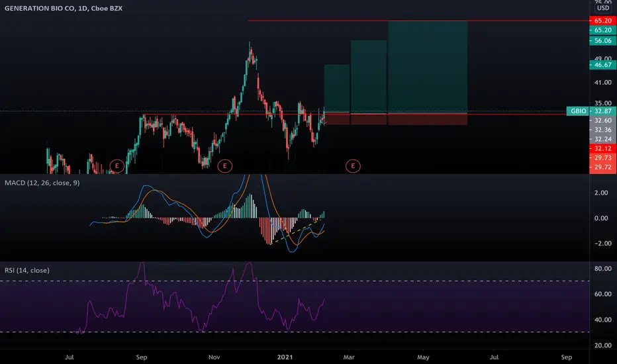Click the green 65.20 target label
The width and height of the screenshot is (617, 364).
pyautogui.click(x=603, y=30)
